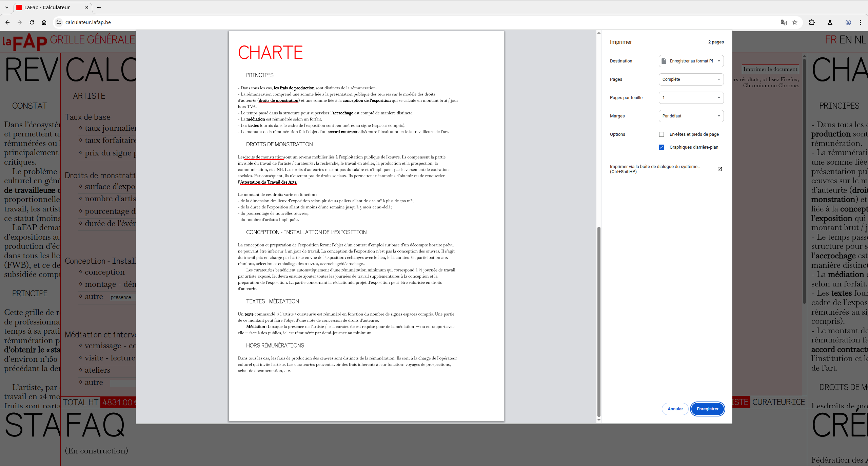Screen dimensions: 868x466
Task: Click the Enregistrer button
Action: (707, 409)
